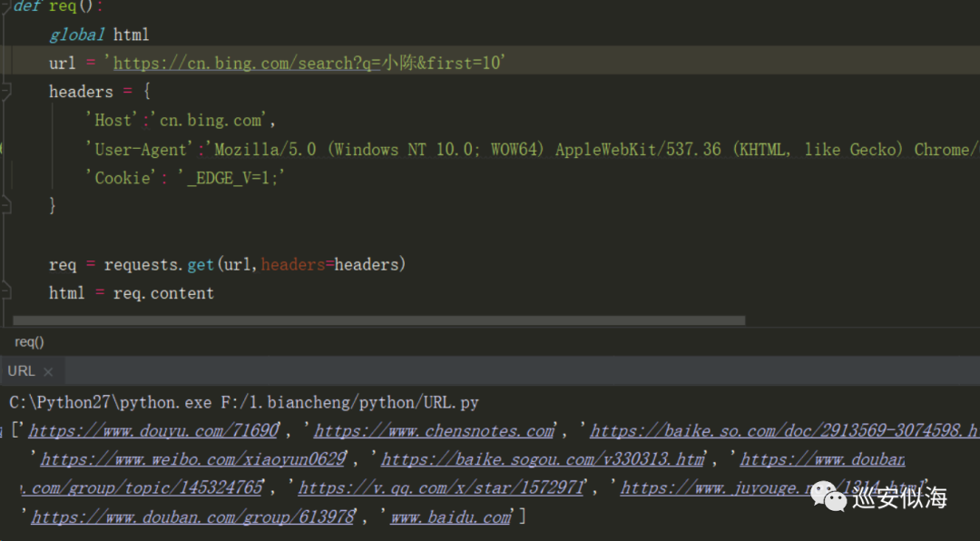Open the www.baidu.com output link
This screenshot has width=980, height=541.
(x=451, y=516)
